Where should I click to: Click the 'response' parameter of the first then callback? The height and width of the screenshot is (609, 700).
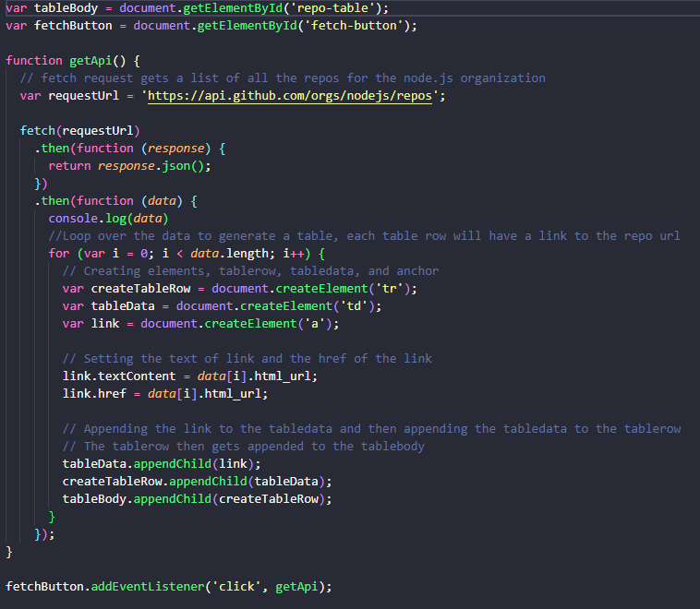(175, 149)
